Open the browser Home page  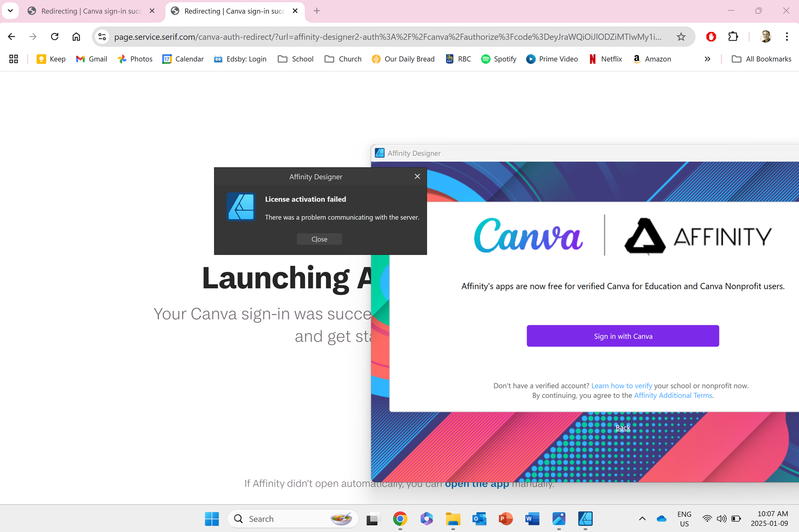click(76, 37)
